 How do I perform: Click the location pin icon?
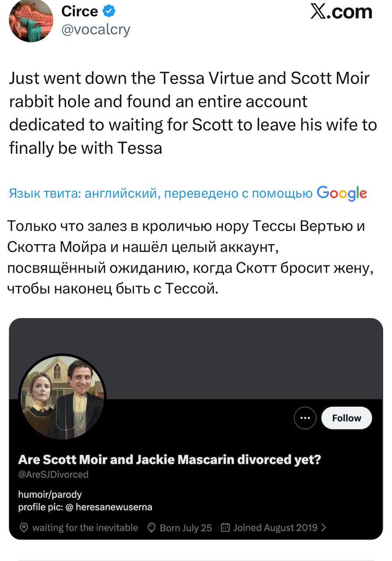point(25,528)
